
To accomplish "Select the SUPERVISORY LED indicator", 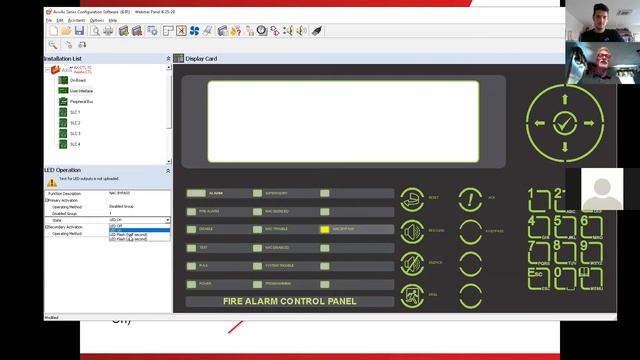I will point(257,193).
